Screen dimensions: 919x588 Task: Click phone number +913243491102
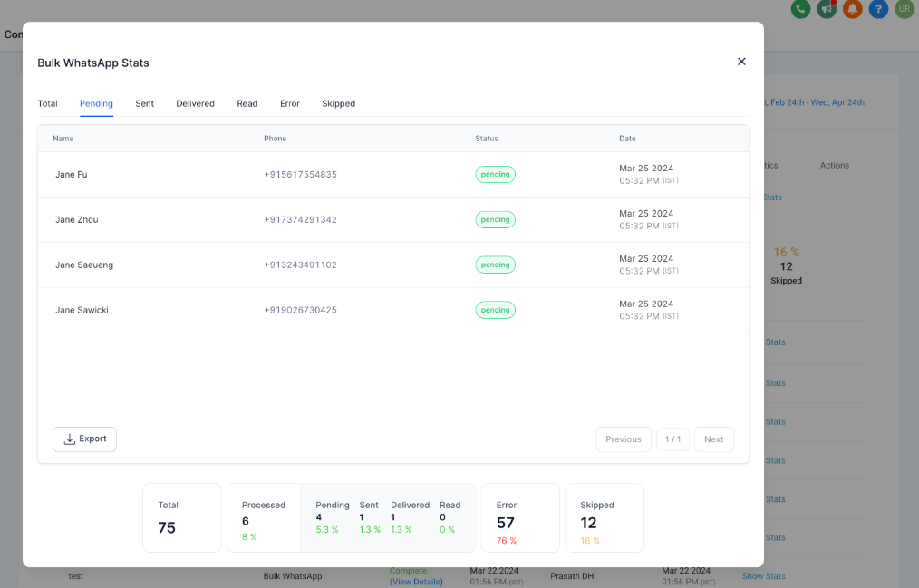301,265
